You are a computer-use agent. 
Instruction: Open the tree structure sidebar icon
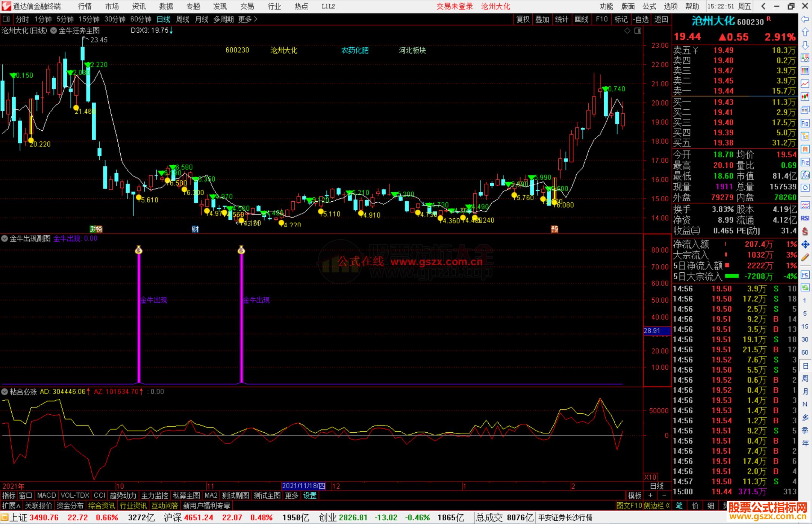805,136
